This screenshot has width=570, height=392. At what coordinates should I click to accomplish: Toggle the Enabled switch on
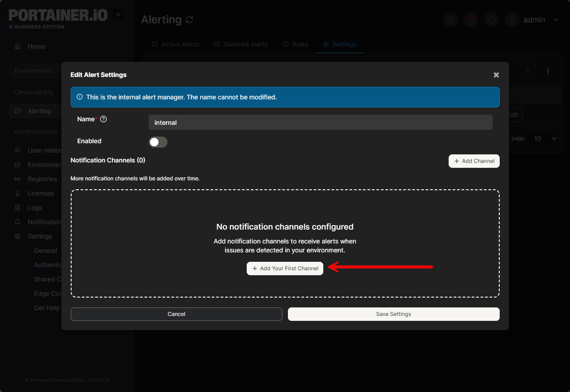point(158,142)
